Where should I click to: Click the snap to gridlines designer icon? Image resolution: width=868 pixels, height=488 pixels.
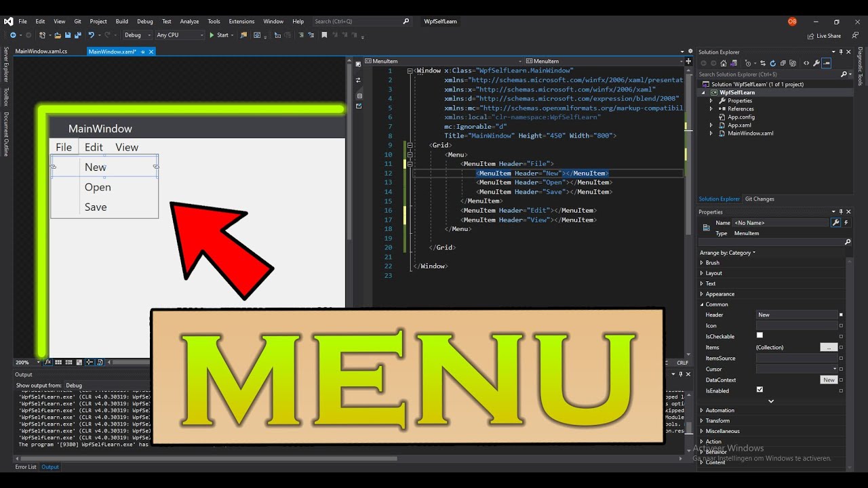(x=68, y=362)
